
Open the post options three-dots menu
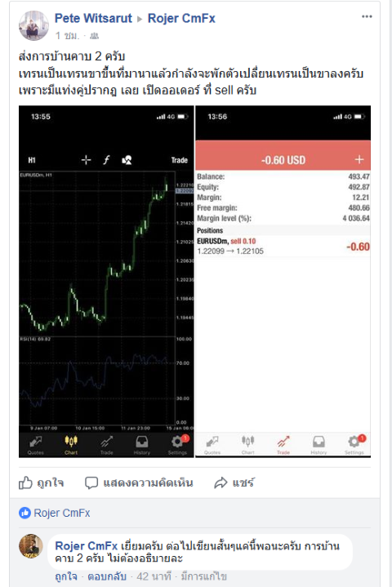367,17
